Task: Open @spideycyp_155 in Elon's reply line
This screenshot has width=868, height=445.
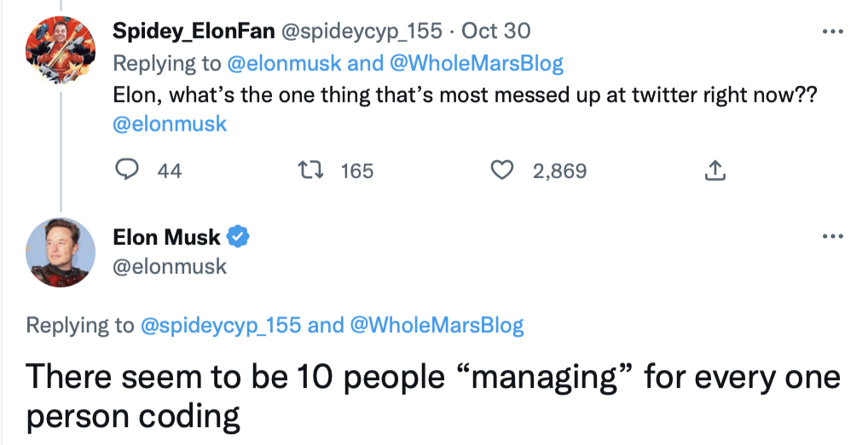Action: 220,325
